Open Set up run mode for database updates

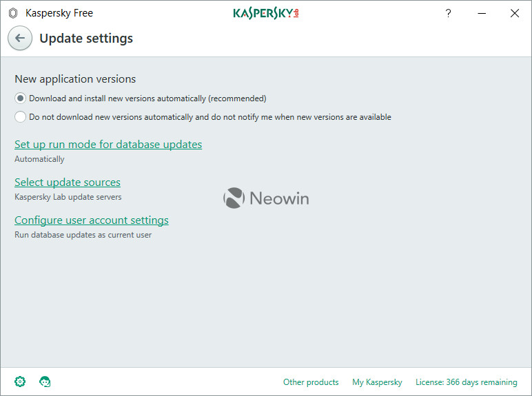click(x=108, y=145)
